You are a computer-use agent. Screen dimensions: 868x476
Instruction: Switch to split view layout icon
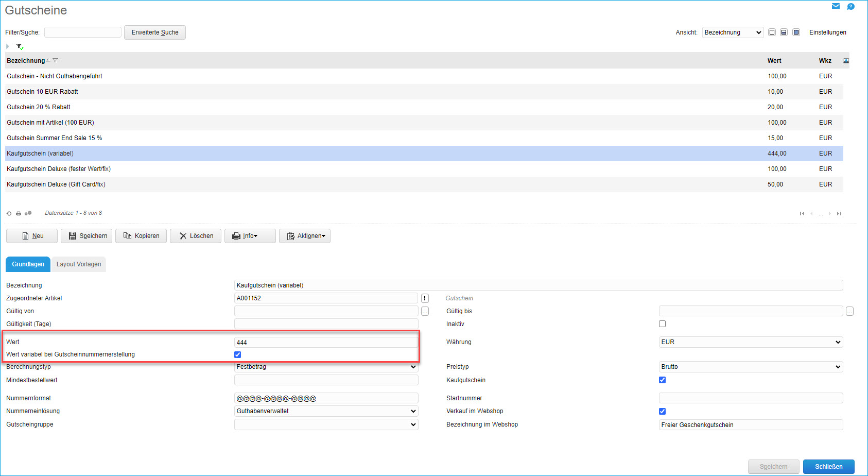point(784,32)
